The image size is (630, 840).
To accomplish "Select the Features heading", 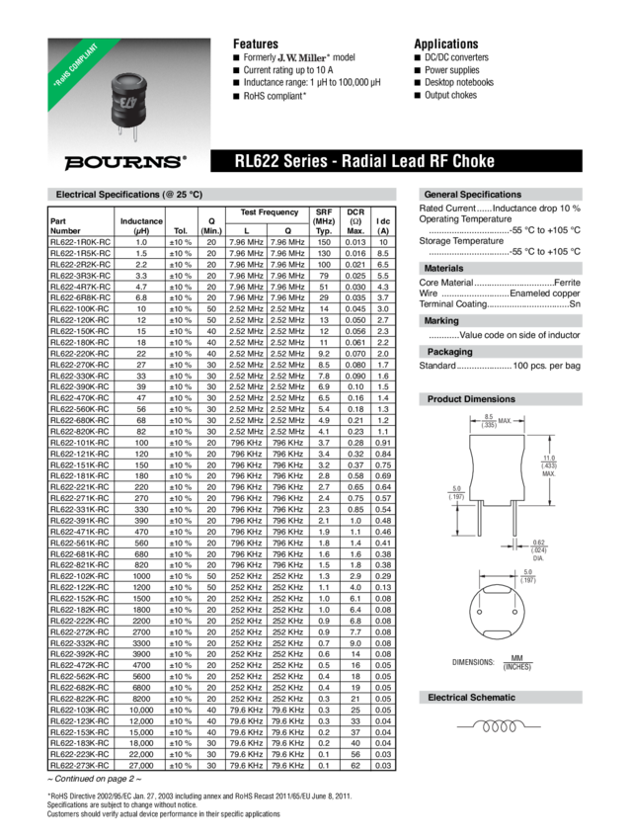I will pos(256,43).
